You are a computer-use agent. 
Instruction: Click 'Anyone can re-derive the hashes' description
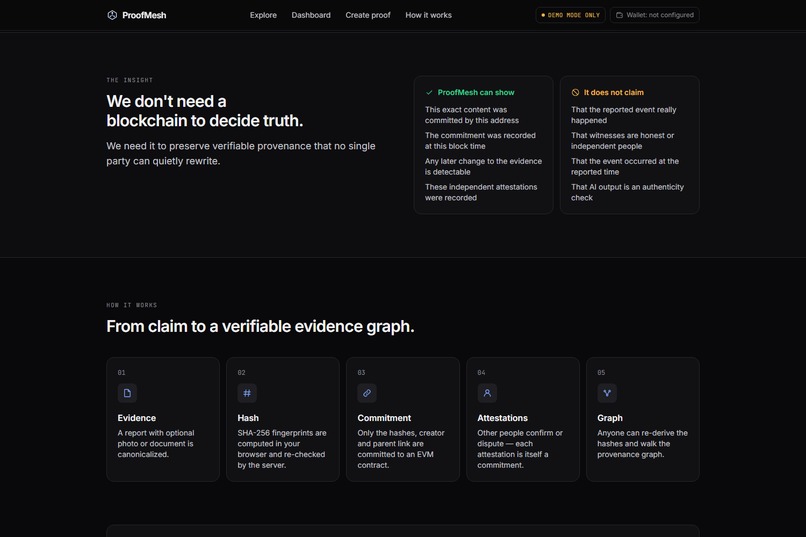643,443
